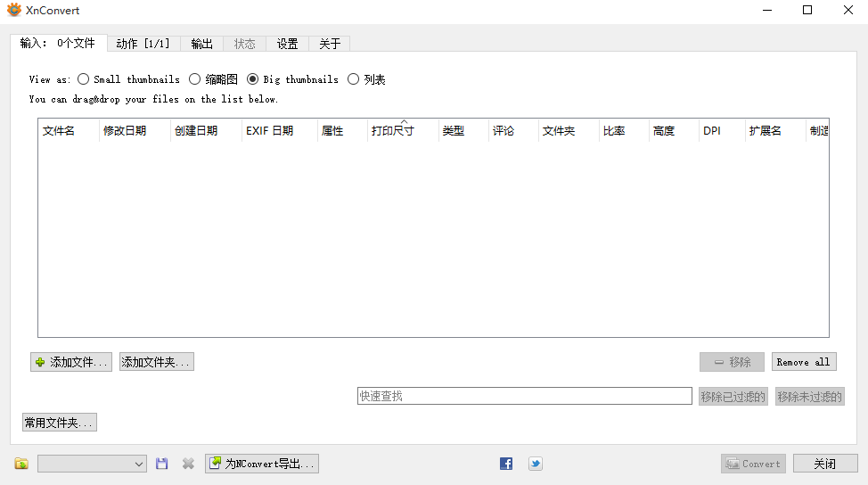Viewport: 868px width, 485px height.
Task: Click the XnConvert app logo in title bar
Action: point(14,10)
